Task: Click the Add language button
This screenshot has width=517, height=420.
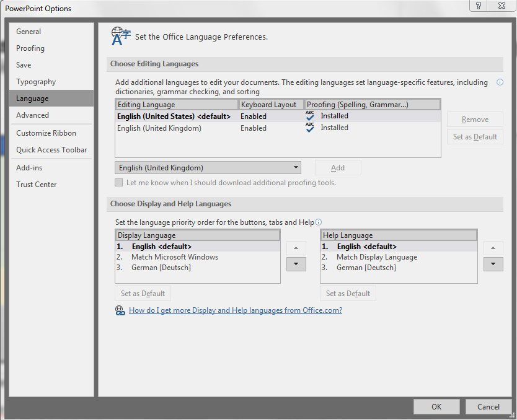Action: (338, 168)
